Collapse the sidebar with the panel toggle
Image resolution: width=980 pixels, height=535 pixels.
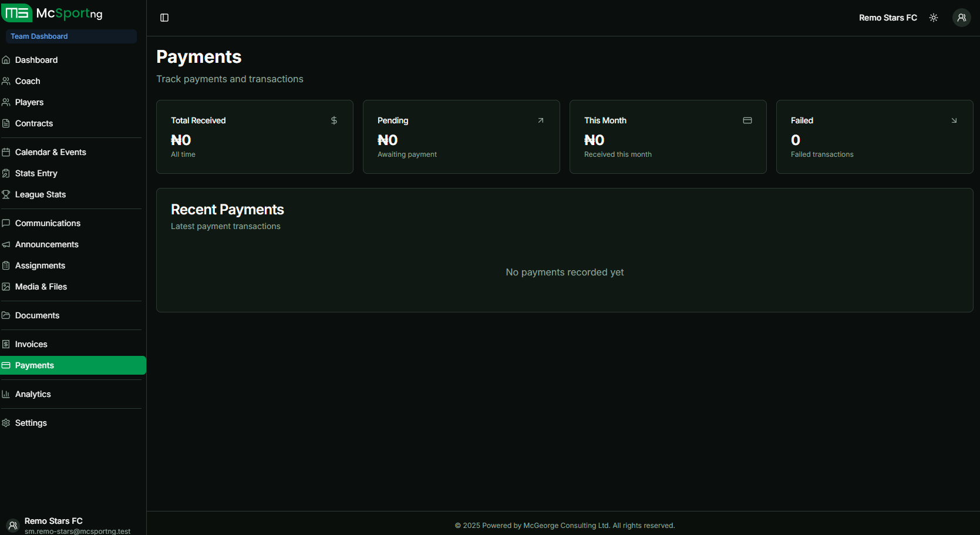coord(163,17)
